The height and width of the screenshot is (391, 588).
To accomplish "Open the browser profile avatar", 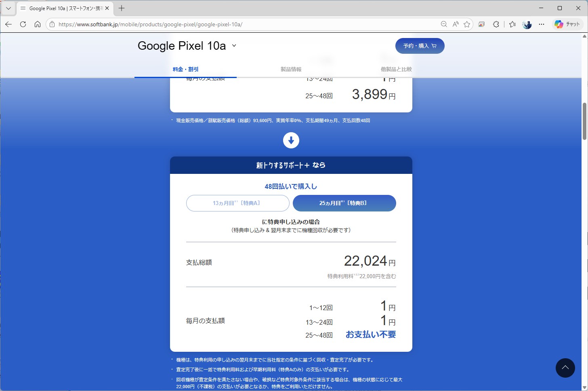I will (x=527, y=24).
